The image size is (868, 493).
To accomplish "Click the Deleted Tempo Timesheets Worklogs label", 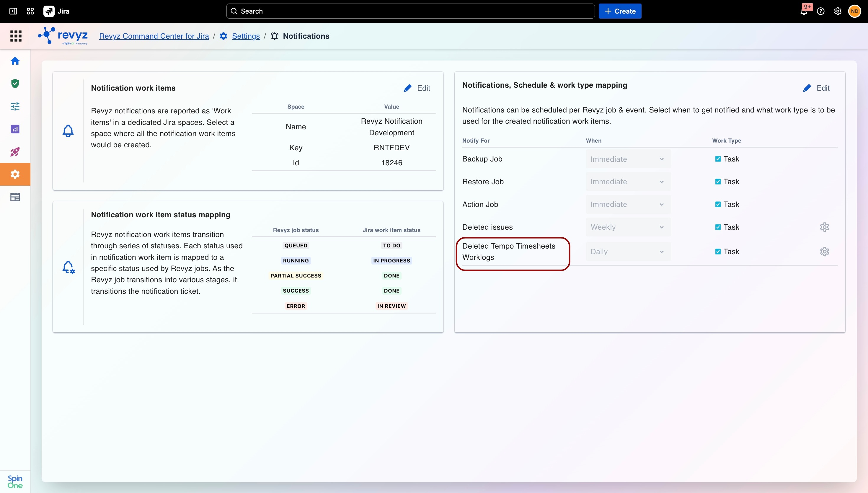I will (509, 252).
